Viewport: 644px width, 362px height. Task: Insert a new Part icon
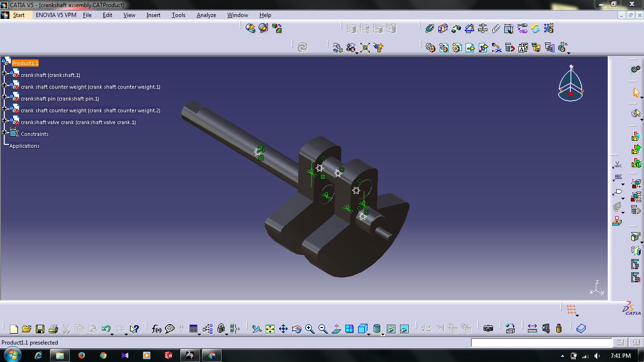click(x=457, y=48)
